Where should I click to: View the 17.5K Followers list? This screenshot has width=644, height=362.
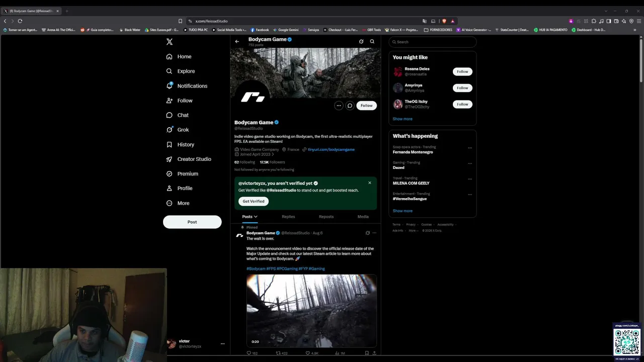click(x=272, y=162)
